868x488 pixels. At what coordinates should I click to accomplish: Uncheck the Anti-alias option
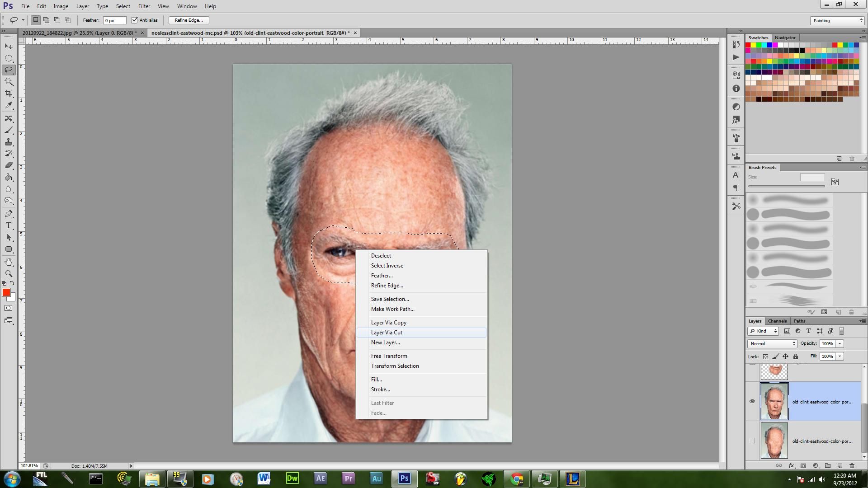click(x=135, y=20)
